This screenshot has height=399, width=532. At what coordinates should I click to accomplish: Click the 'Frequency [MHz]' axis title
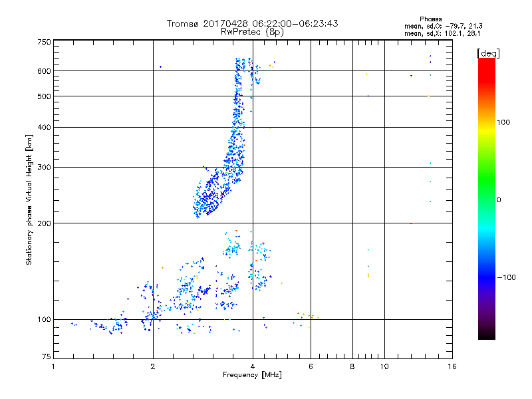252,375
